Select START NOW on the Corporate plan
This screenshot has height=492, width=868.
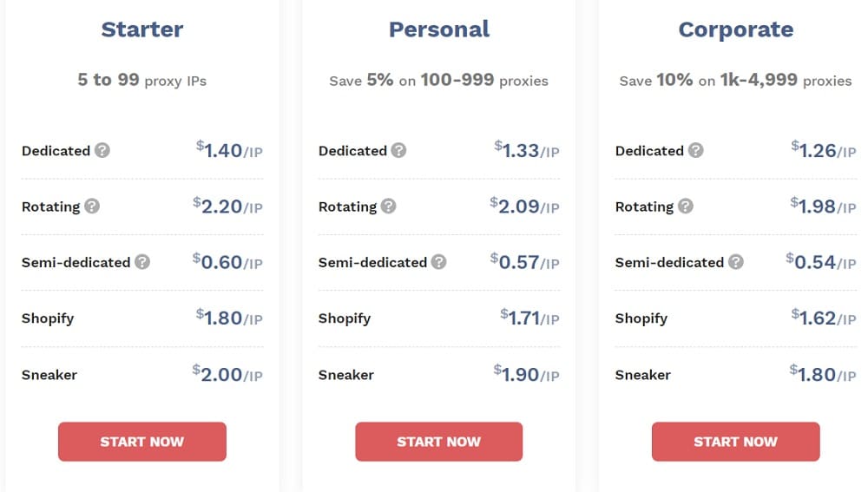click(x=736, y=442)
